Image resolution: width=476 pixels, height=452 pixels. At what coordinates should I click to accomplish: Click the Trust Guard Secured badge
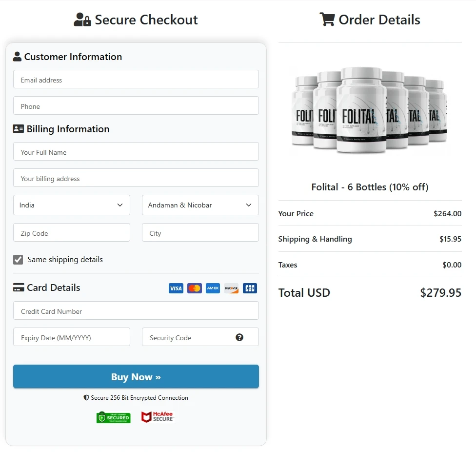coord(113,417)
